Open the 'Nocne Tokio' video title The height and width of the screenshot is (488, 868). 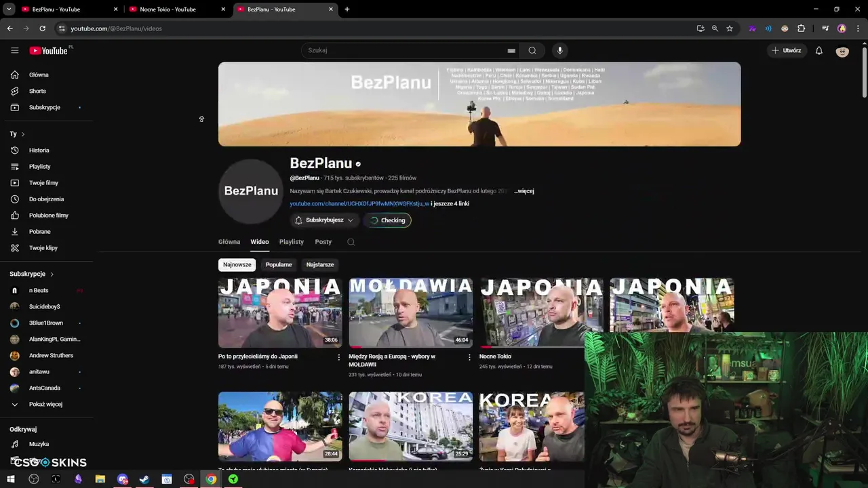(x=495, y=357)
